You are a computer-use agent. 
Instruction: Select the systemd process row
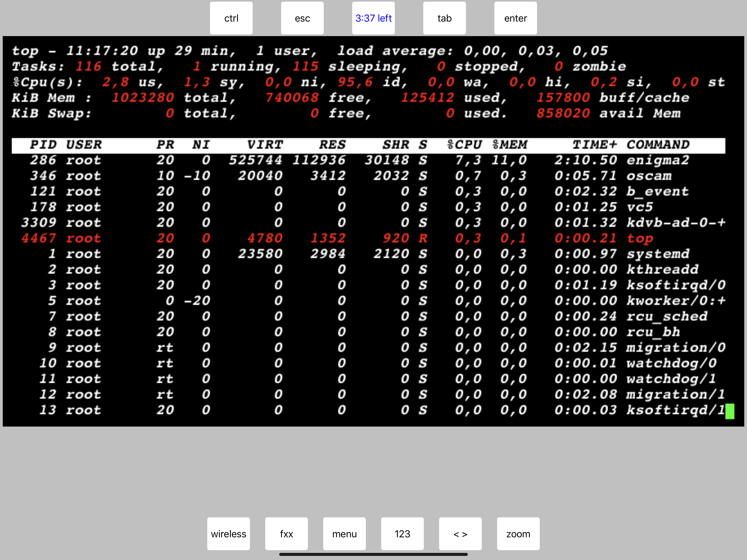tap(658, 254)
